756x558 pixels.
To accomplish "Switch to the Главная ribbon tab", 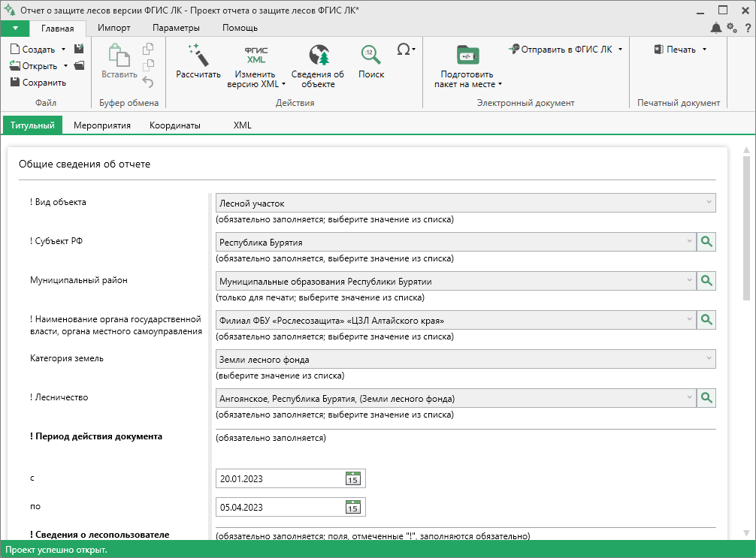I will coord(57,29).
